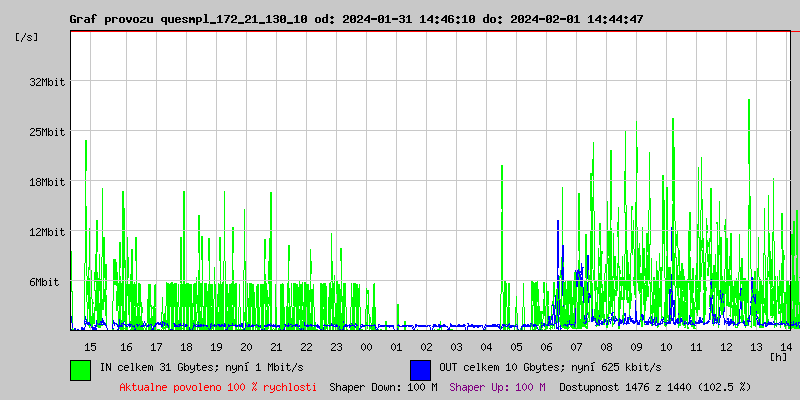Select the 32Mbit y-axis label

[46, 82]
